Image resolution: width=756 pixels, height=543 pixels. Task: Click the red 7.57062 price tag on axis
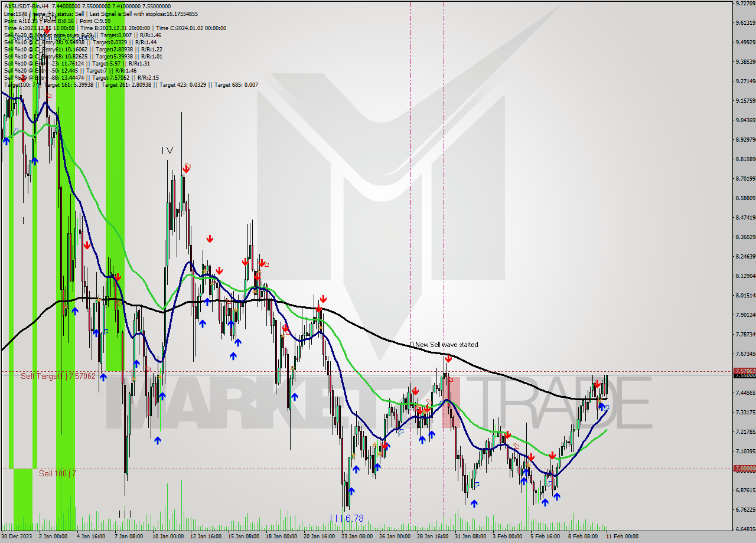coord(744,371)
